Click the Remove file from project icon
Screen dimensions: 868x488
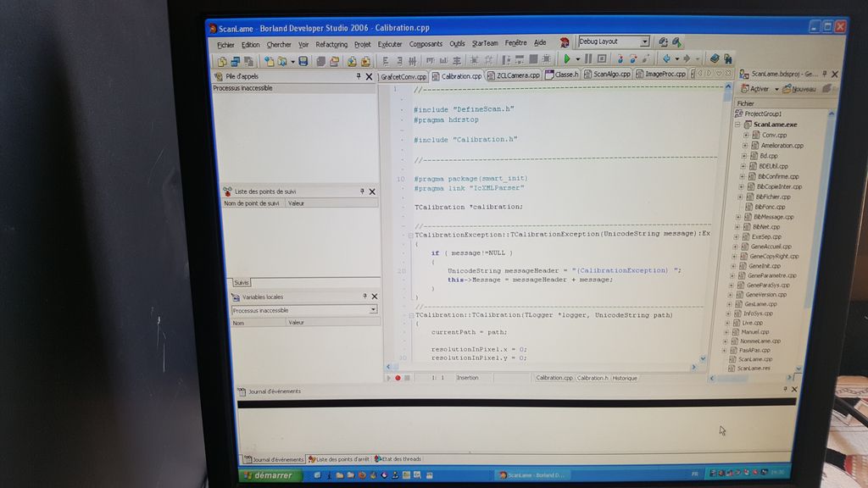pyautogui.click(x=365, y=61)
